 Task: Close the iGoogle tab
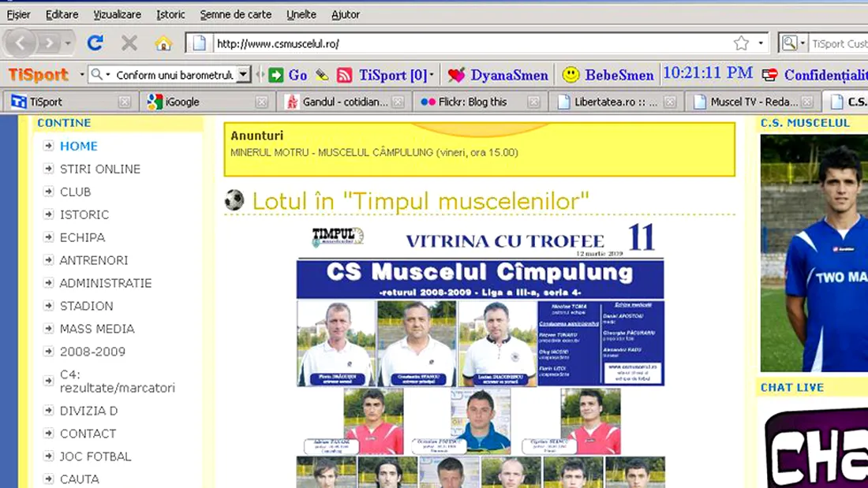[x=262, y=102]
